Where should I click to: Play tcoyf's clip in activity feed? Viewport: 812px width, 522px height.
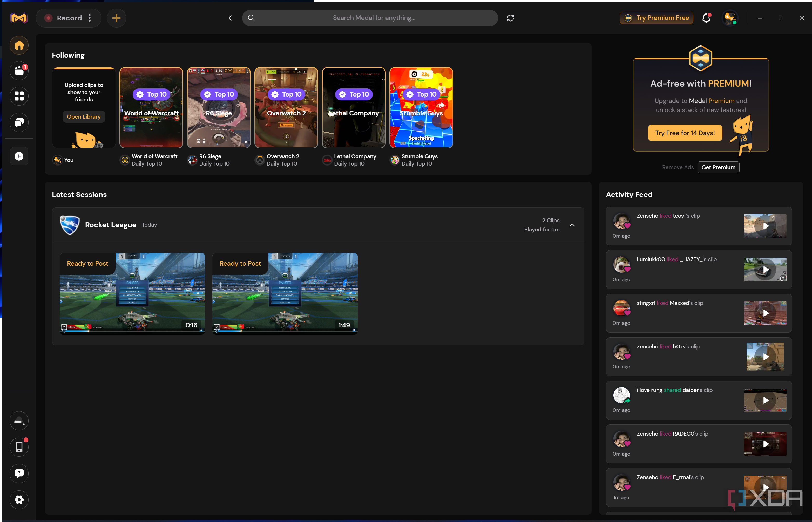point(765,226)
